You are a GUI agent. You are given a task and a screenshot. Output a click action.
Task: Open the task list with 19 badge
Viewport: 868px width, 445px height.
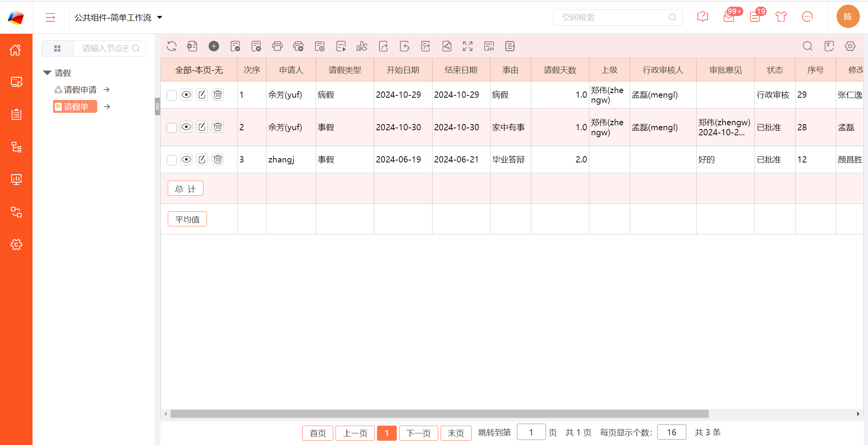755,17
